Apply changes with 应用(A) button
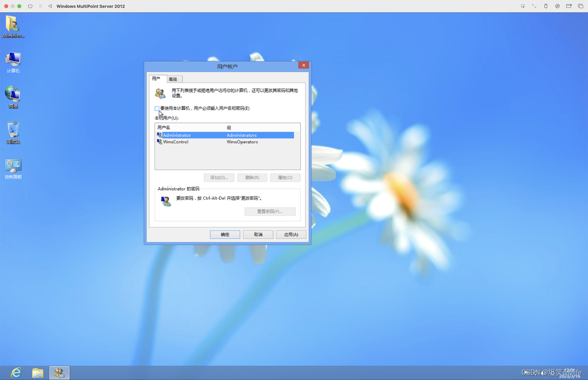The width and height of the screenshot is (588, 380). [x=291, y=234]
